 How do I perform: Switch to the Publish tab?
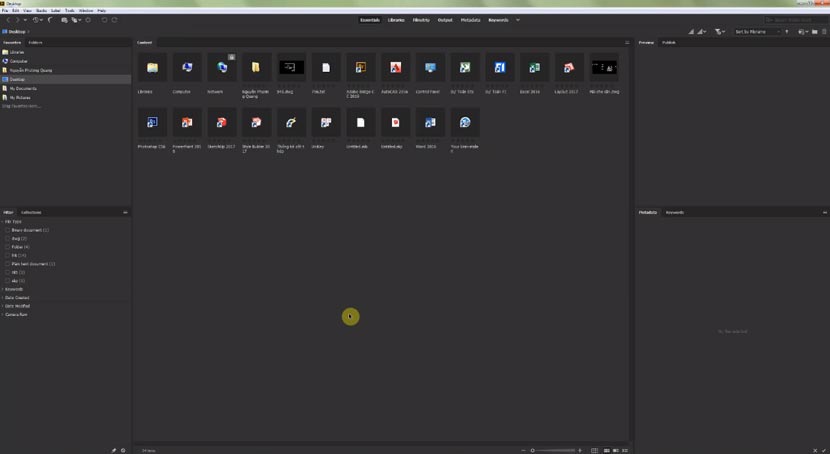[x=669, y=42]
